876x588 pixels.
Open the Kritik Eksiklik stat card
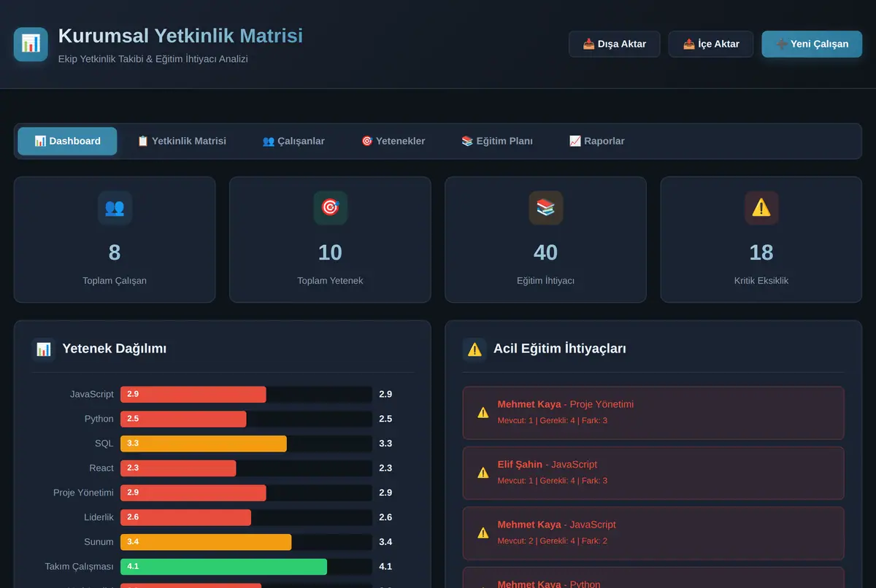click(x=761, y=239)
